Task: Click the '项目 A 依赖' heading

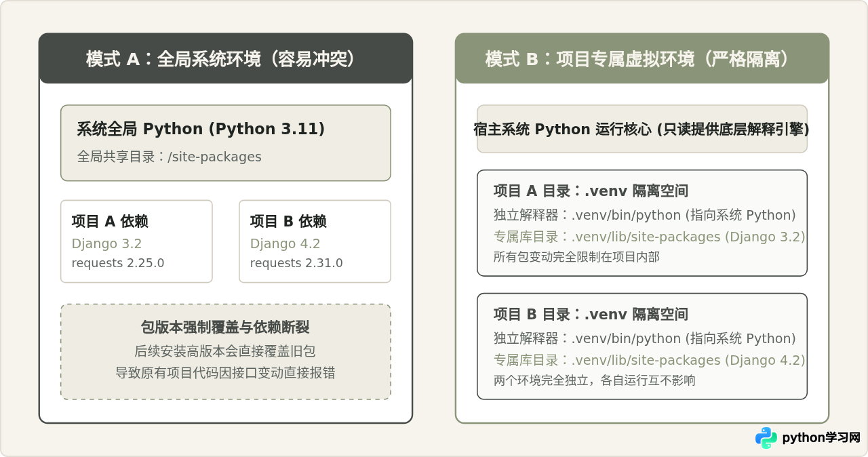Action: (110, 221)
